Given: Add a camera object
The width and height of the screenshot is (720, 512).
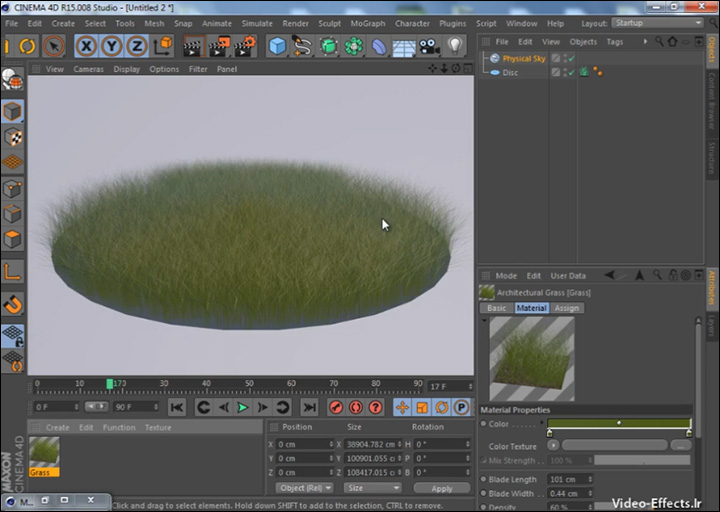Looking at the screenshot, I should 429,46.
